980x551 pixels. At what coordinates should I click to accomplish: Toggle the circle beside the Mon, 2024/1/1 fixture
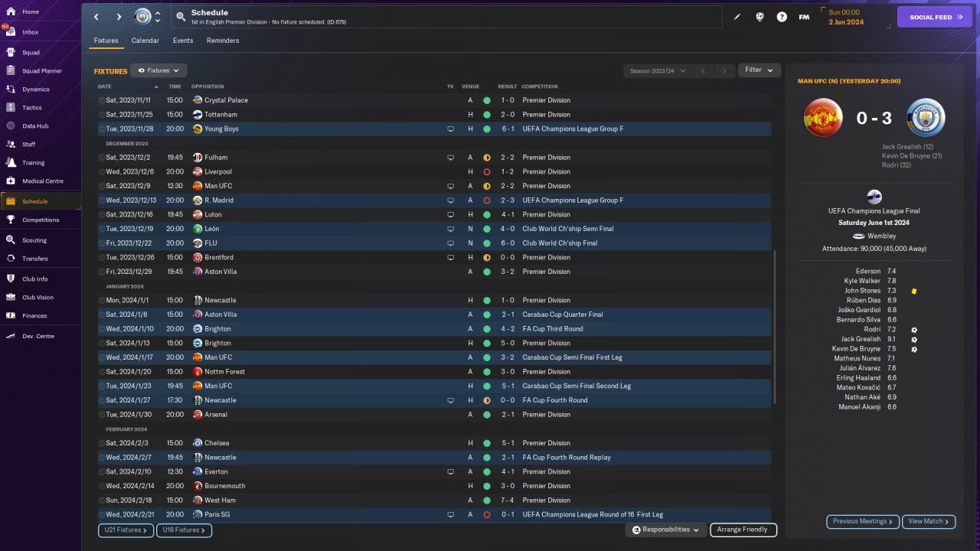tap(102, 301)
